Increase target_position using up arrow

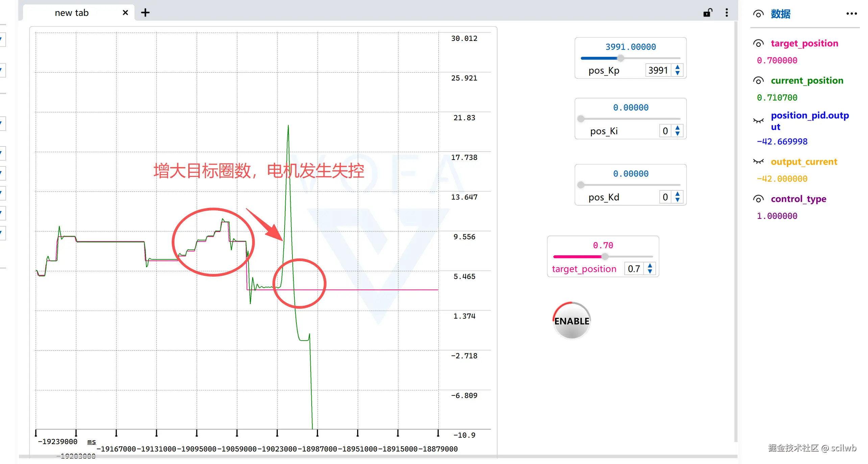(650, 266)
